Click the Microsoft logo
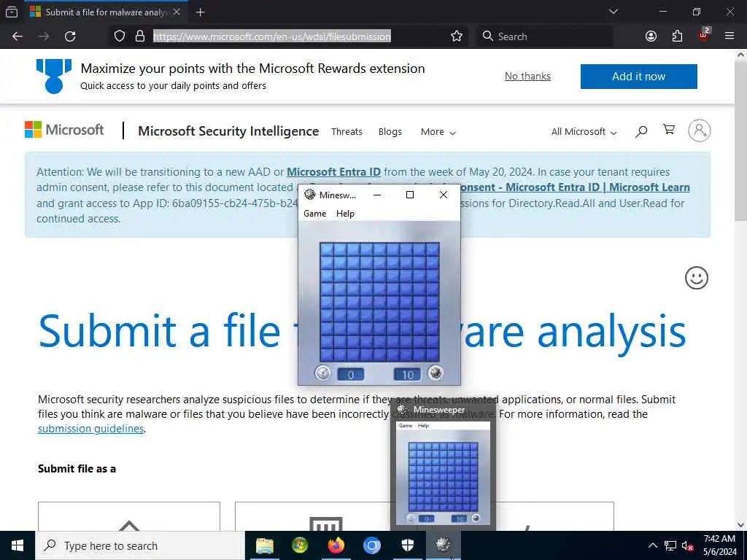The height and width of the screenshot is (560, 747). 64,130
